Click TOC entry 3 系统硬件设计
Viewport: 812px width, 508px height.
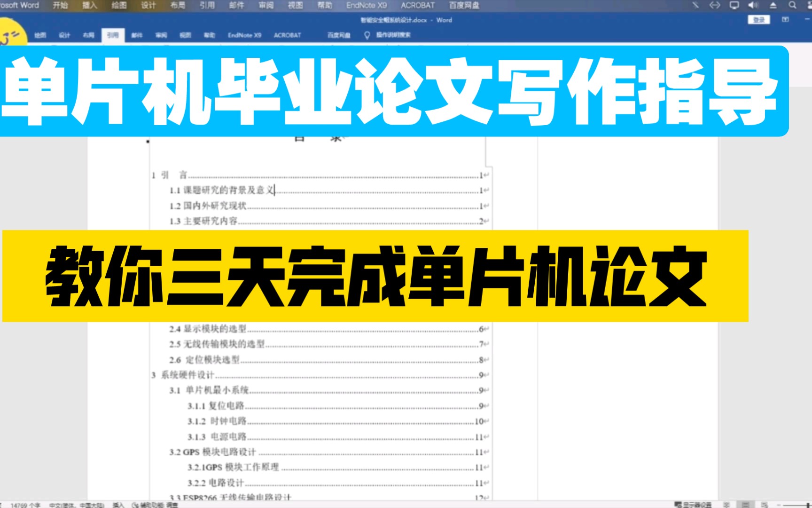coord(320,375)
